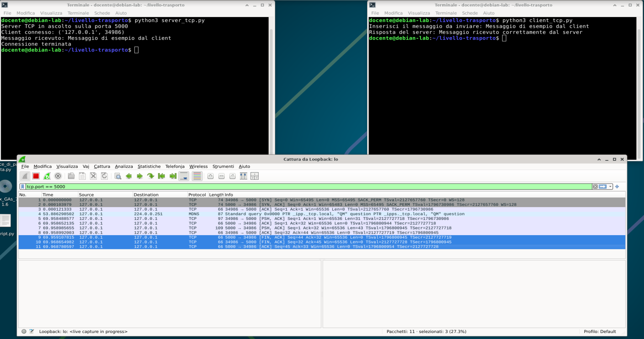Select the MDNS packet 4 row
Screen dimensions: 644x339
[x=322, y=214]
